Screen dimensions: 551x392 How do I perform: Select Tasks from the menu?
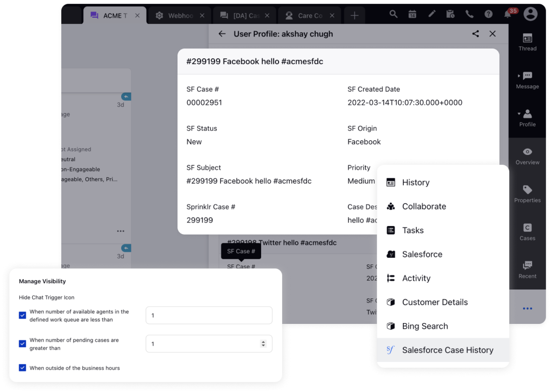tap(443, 230)
